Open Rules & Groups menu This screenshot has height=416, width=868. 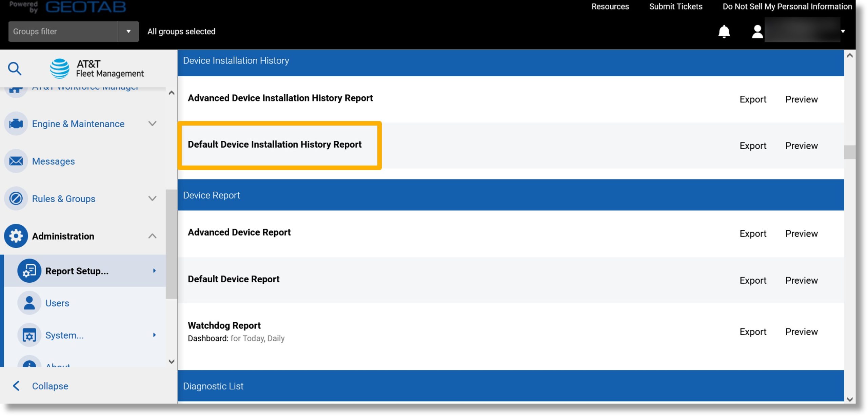[63, 198]
